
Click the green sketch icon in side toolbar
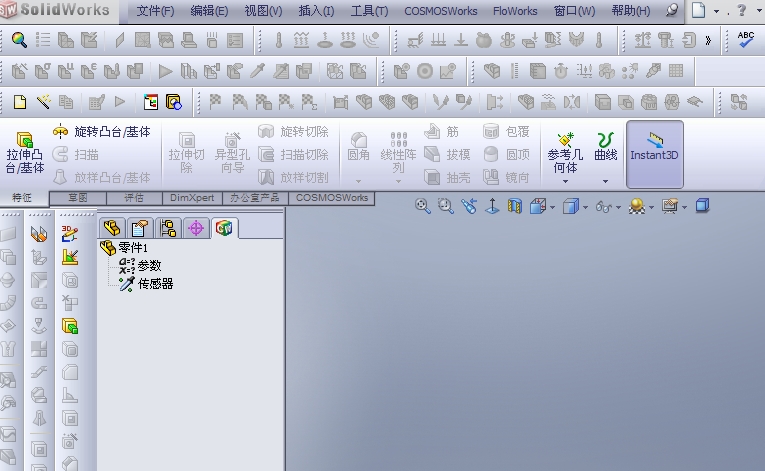click(70, 257)
